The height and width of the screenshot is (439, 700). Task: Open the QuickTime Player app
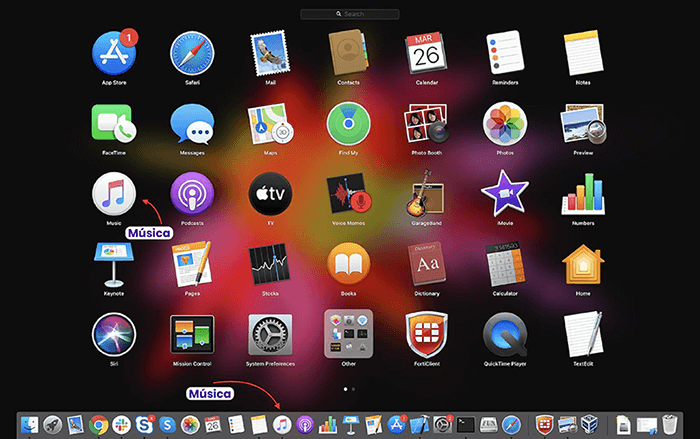coord(505,334)
